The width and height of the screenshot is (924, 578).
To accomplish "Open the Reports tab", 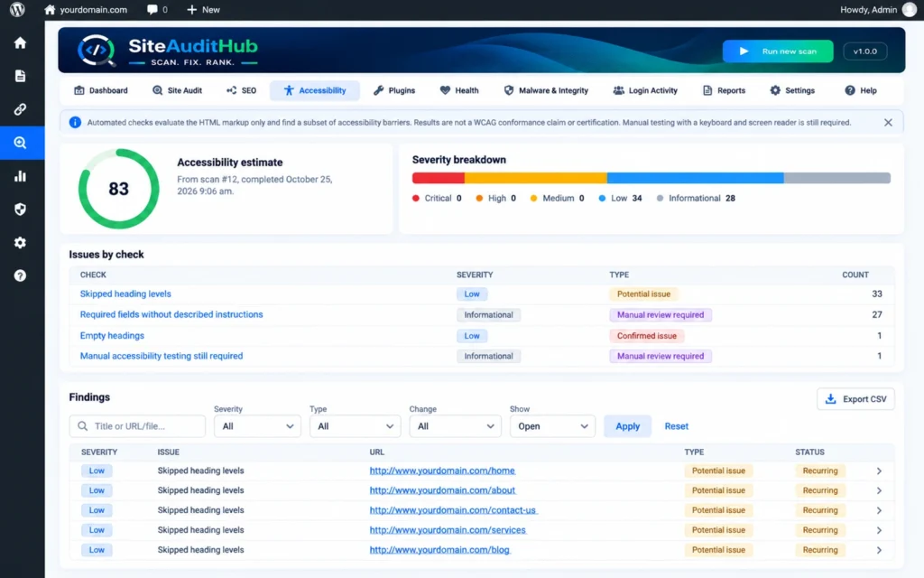I will pyautogui.click(x=724, y=90).
